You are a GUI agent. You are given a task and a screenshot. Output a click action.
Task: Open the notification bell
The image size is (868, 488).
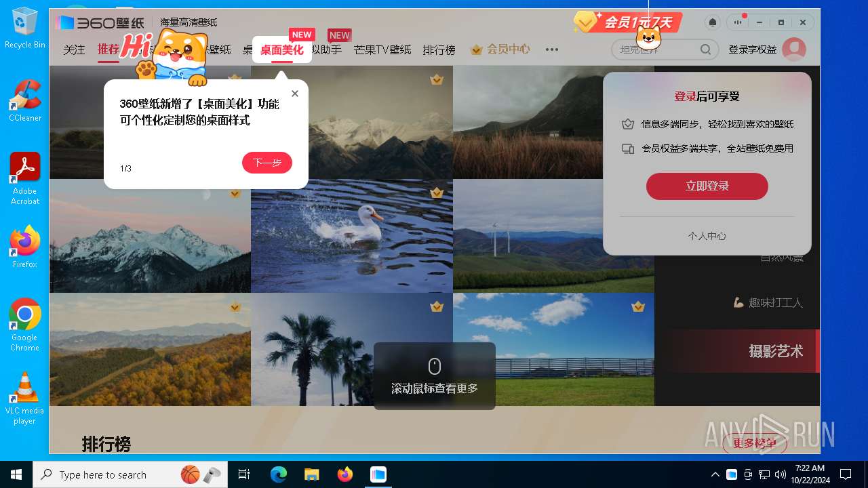(712, 22)
